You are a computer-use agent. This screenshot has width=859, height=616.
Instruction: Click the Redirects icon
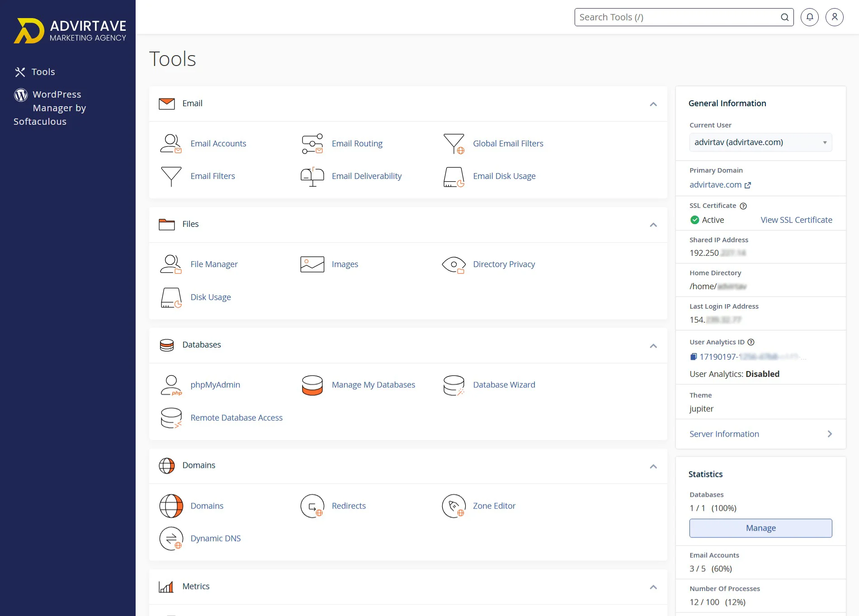312,506
